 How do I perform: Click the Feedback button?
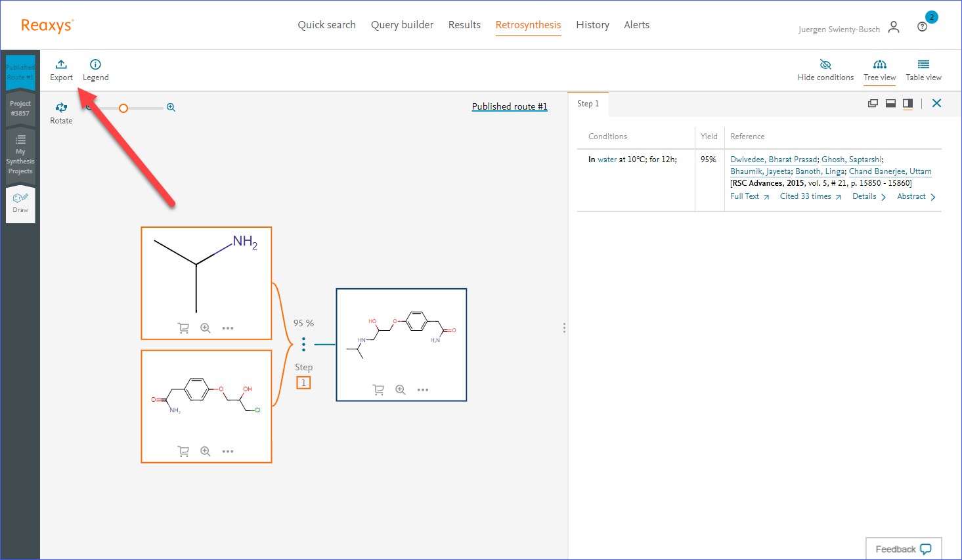tap(903, 549)
